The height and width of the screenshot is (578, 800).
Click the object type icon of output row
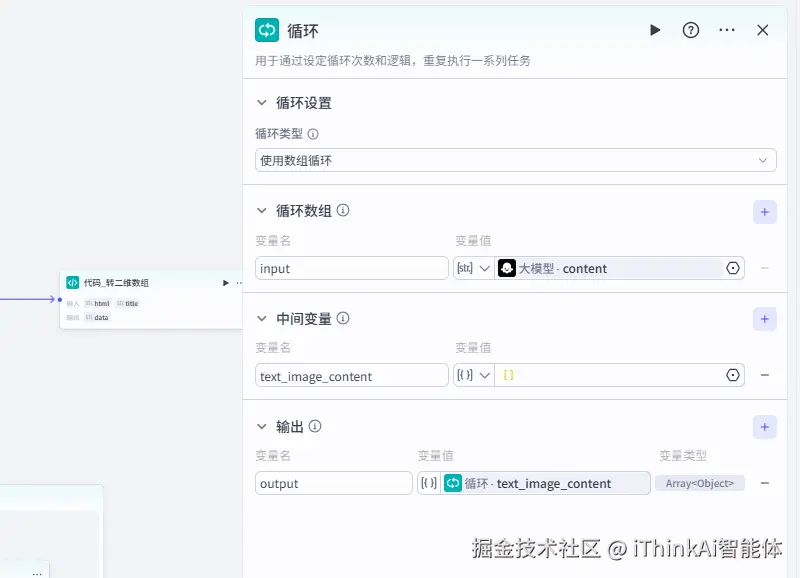click(x=429, y=483)
